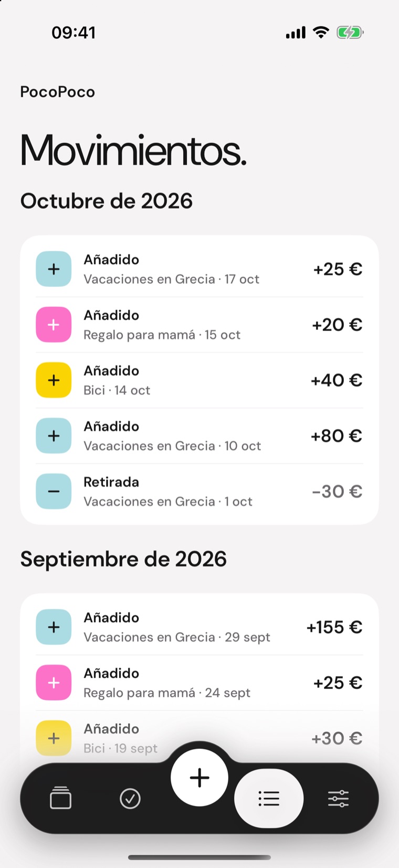
Task: Open the wallet cards tab icon
Action: tap(61, 798)
